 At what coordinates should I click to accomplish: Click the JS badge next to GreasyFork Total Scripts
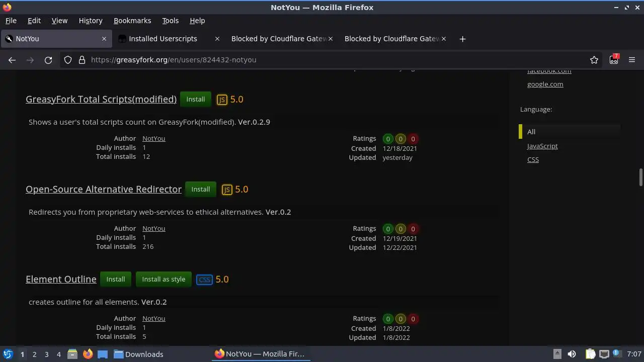tap(222, 100)
